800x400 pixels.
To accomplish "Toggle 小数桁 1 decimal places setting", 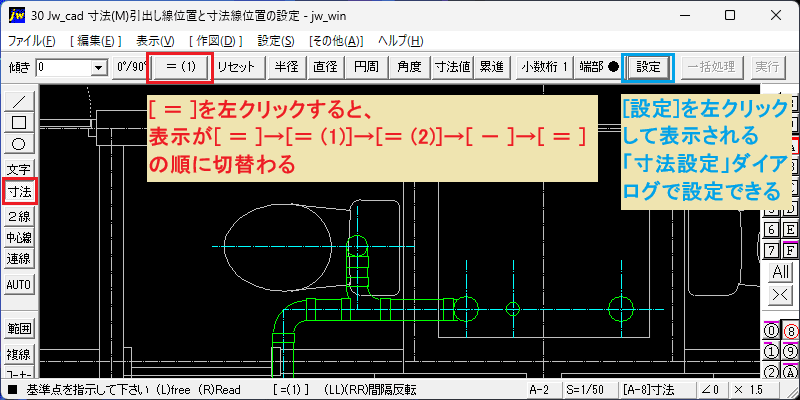I will point(545,67).
